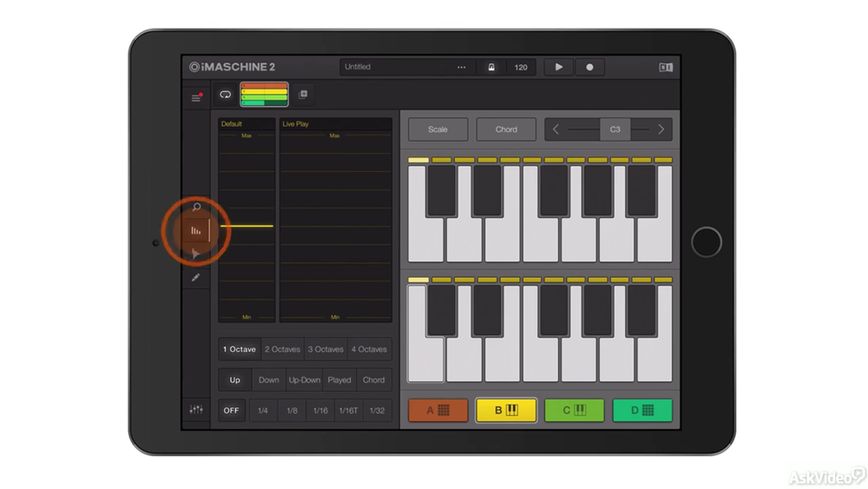Set arp rate to 1/4
Screen dimensions: 868x489
click(263, 410)
